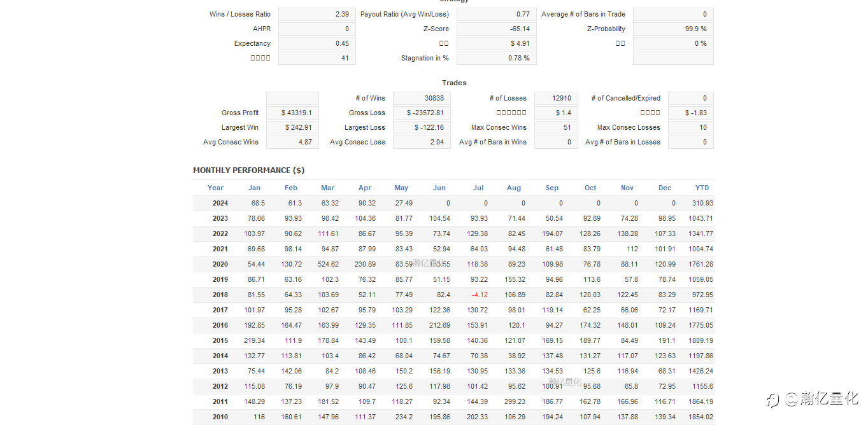
Task: Click the 212.69 June 2016 cell
Action: pyautogui.click(x=439, y=325)
